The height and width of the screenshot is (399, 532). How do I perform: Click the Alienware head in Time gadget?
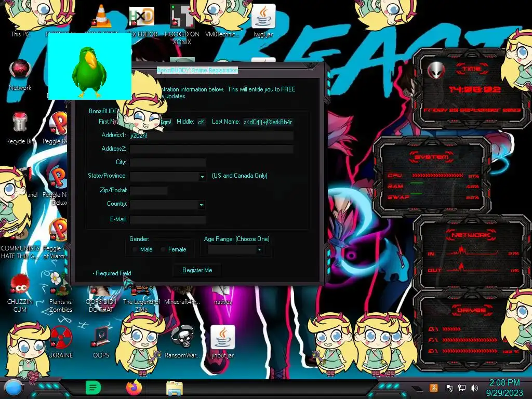[436, 71]
